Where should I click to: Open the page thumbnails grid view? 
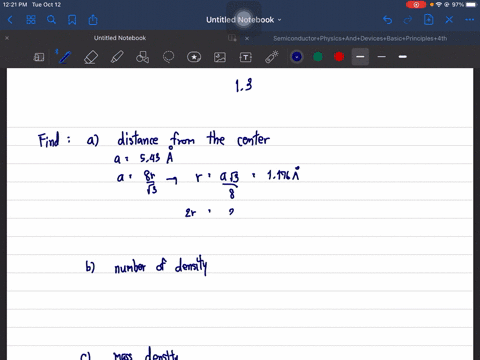[31, 20]
